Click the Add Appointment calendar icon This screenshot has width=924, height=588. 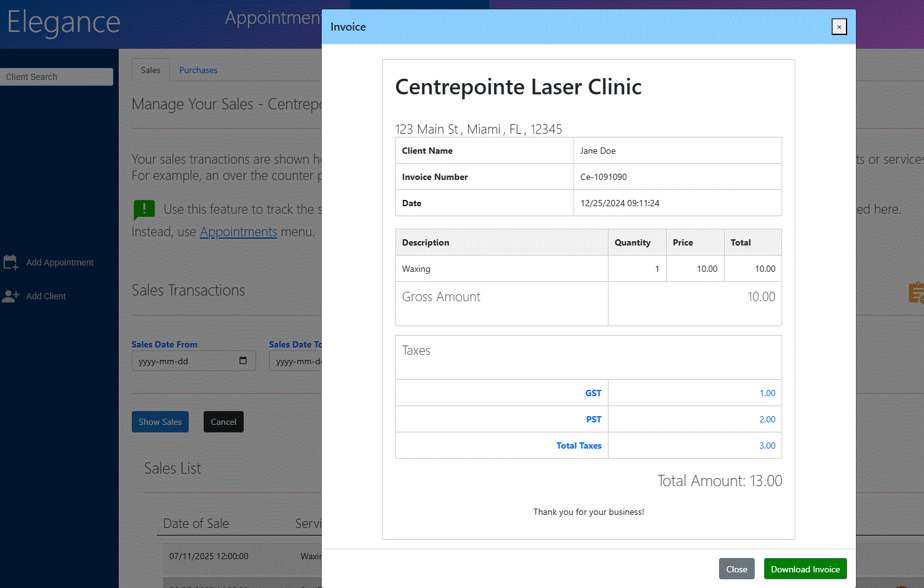[11, 262]
